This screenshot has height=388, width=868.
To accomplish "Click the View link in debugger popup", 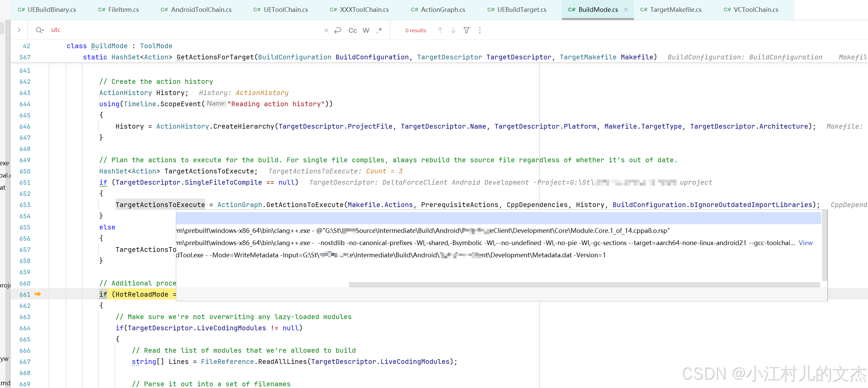I will [805, 243].
